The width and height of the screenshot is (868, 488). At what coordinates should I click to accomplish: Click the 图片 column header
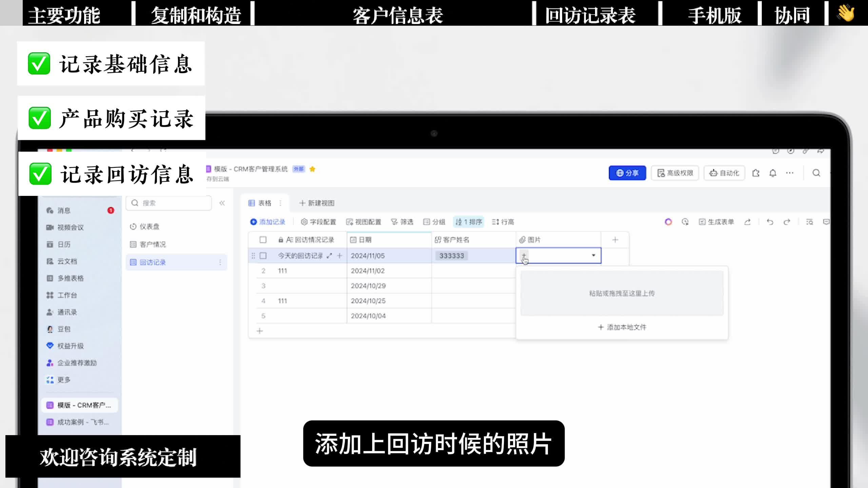pyautogui.click(x=558, y=240)
